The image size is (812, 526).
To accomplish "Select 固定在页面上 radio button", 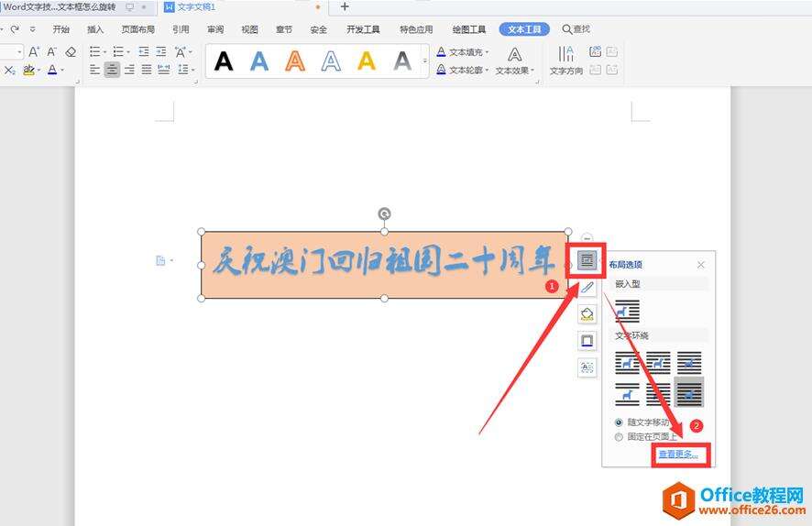I will (619, 437).
